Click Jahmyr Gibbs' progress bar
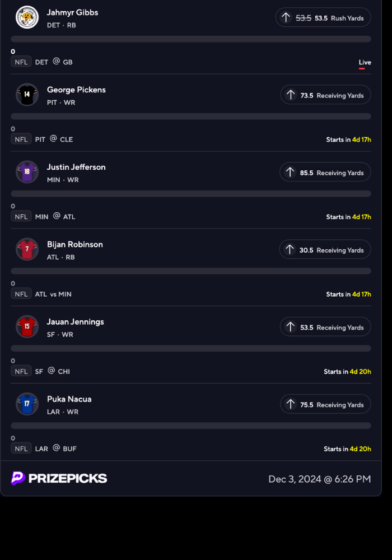The height and width of the screenshot is (560, 392). 191,39
